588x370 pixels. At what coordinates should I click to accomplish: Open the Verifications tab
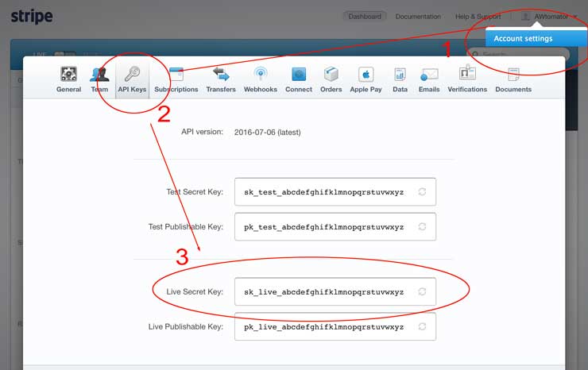click(x=467, y=79)
